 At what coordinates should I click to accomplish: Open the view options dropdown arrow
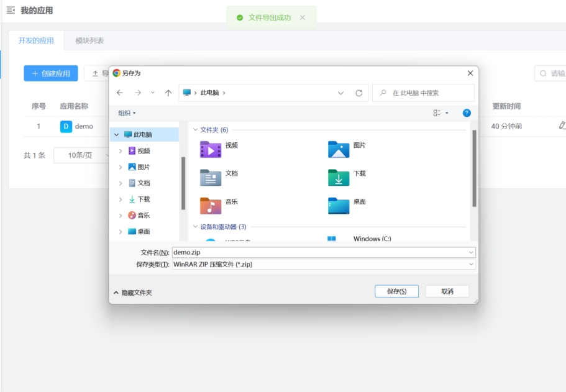click(x=447, y=113)
